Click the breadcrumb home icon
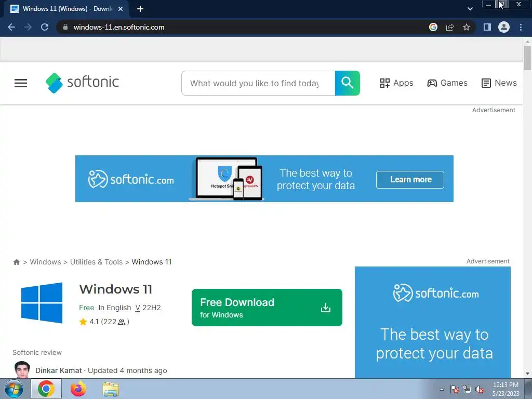This screenshot has width=532, height=399. pos(16,262)
